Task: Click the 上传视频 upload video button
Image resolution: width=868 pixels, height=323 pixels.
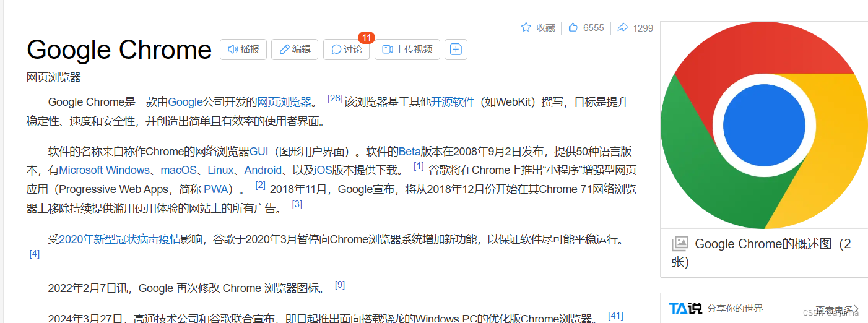Action: tap(407, 50)
